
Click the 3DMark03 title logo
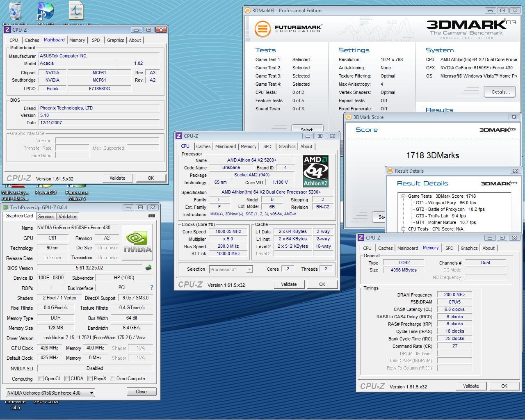pyautogui.click(x=471, y=29)
